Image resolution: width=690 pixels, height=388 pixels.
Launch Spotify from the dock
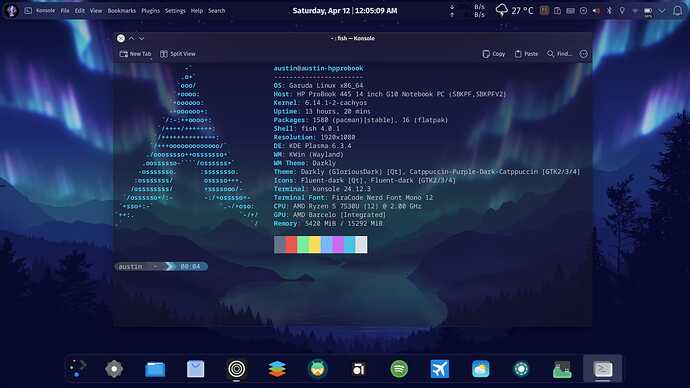[x=399, y=369]
